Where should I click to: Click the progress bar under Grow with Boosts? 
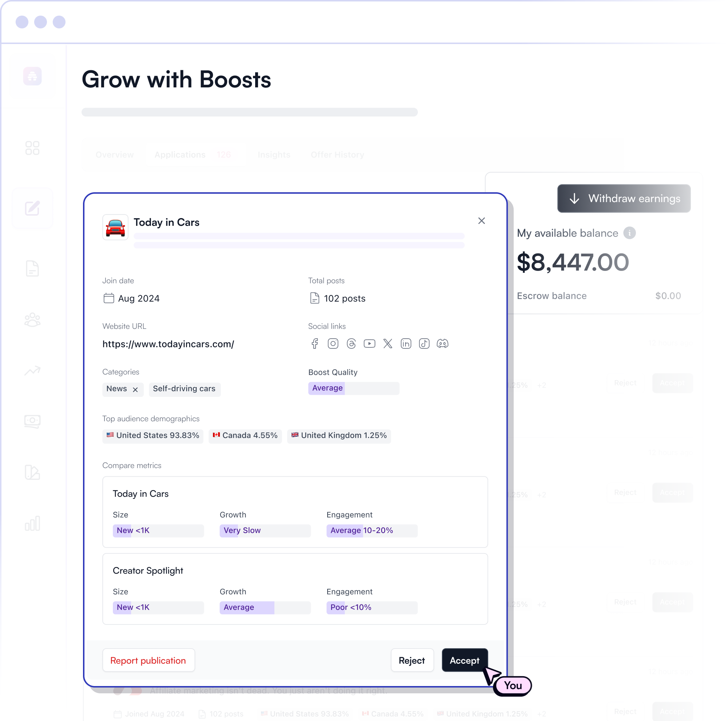(x=249, y=112)
